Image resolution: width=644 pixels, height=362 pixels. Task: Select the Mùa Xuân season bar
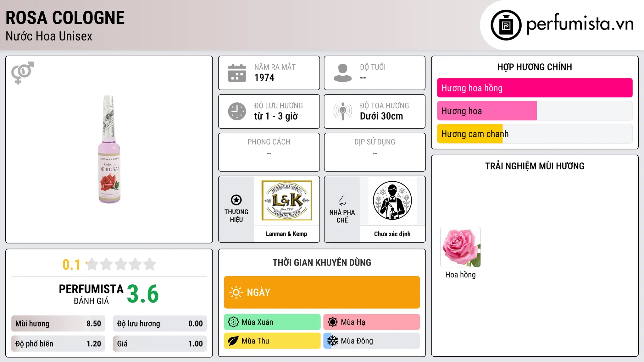pyautogui.click(x=272, y=322)
